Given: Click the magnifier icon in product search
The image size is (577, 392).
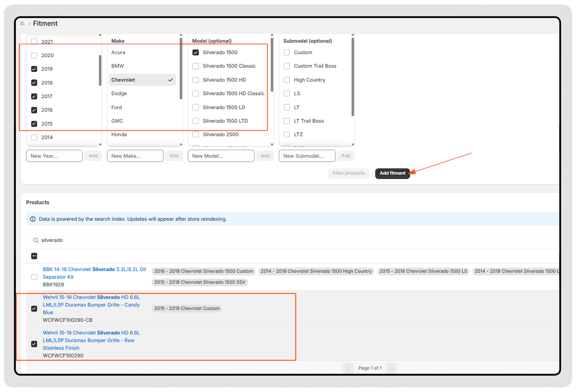Looking at the screenshot, I should (36, 240).
